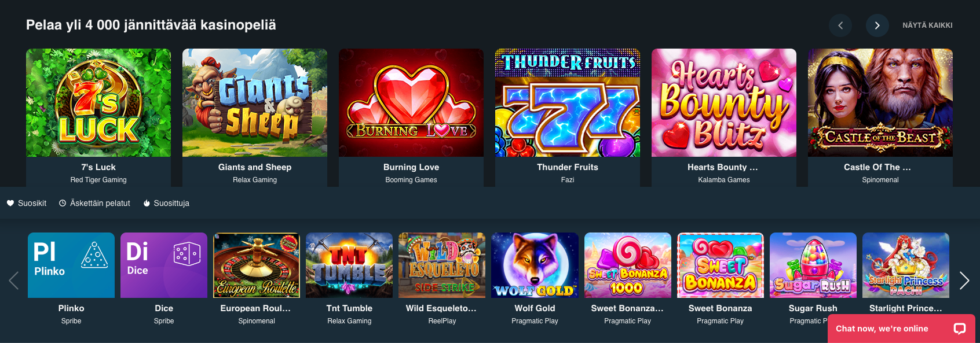Show next games in popular carousel
This screenshot has height=343, width=980.
964,281
